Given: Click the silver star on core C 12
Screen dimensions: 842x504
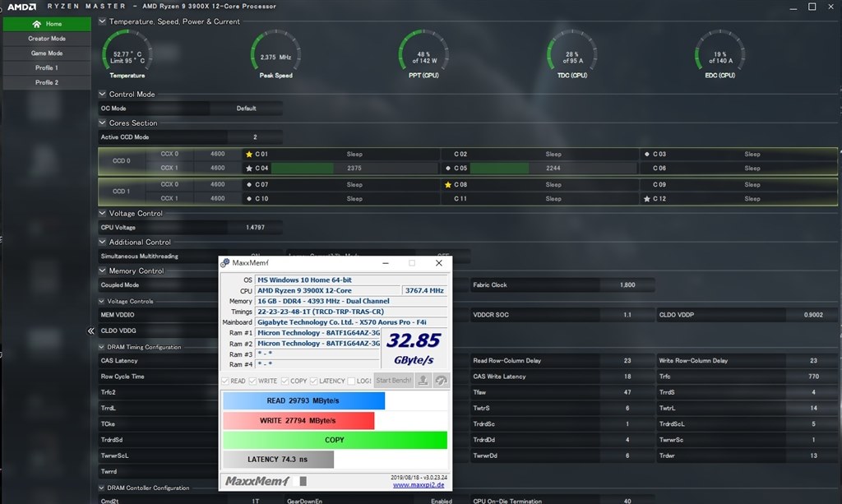Looking at the screenshot, I should 647,199.
